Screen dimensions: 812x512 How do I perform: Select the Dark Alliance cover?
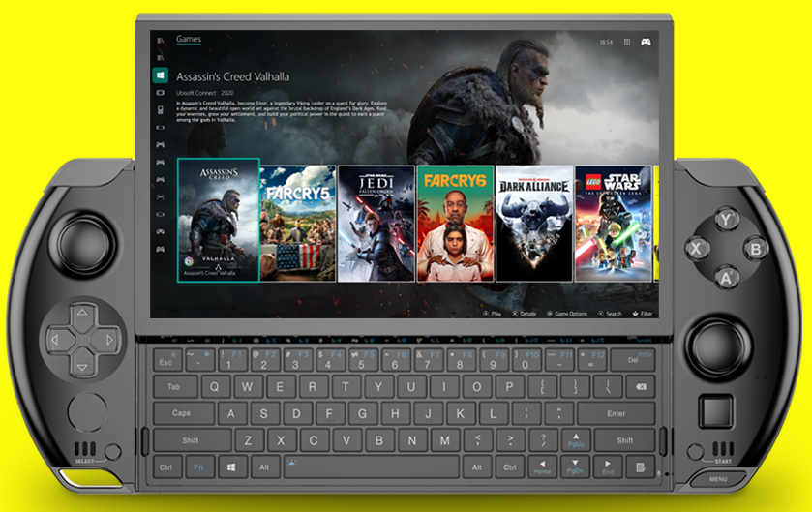534,224
